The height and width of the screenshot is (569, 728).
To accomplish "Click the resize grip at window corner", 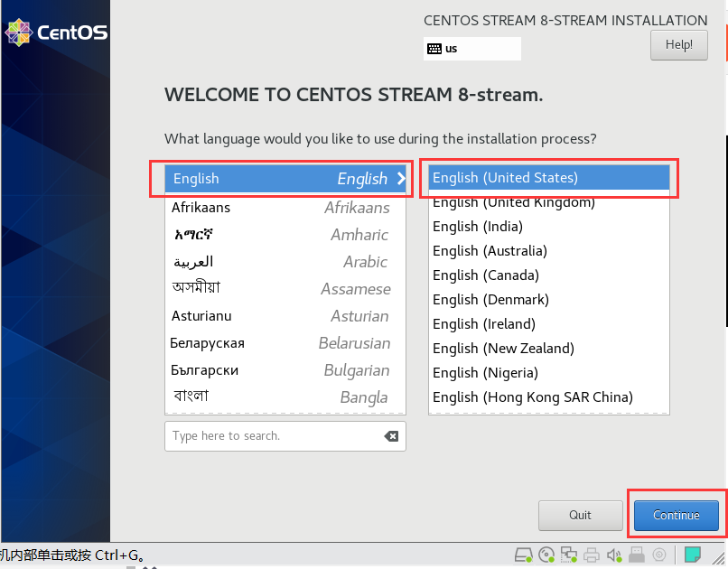I will (x=720, y=558).
